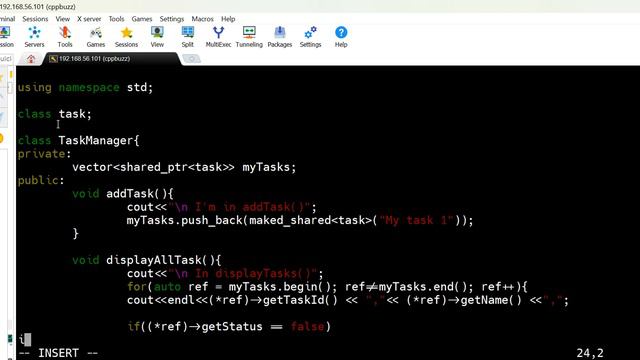Click the 'private:' keyword line
The width and height of the screenshot is (640, 360).
click(x=44, y=154)
